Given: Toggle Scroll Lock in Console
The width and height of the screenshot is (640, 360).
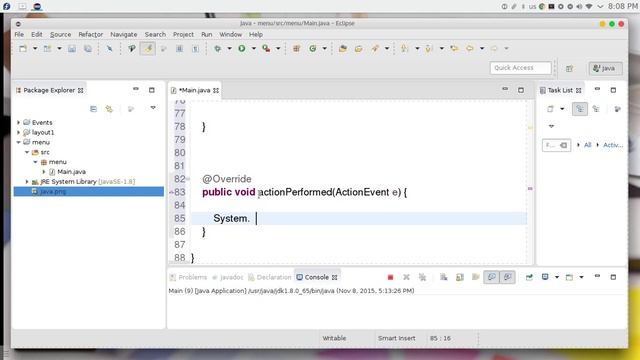Looking at the screenshot, I should coord(460,277).
